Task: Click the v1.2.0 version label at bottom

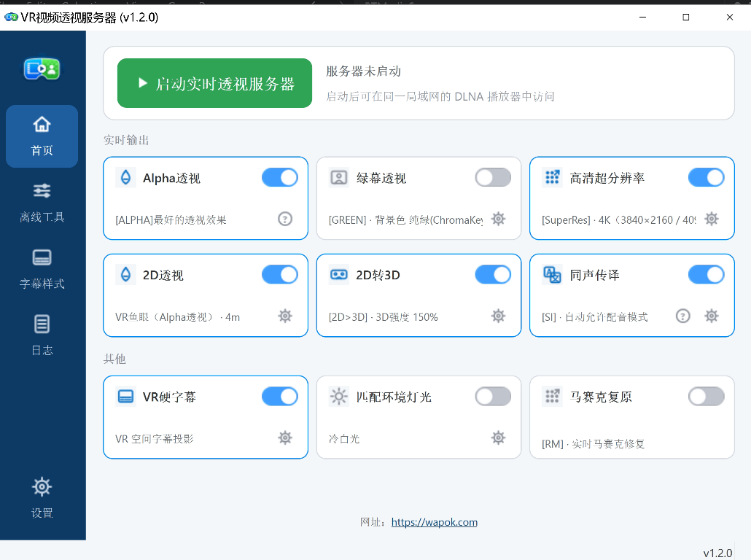Action: [x=717, y=553]
